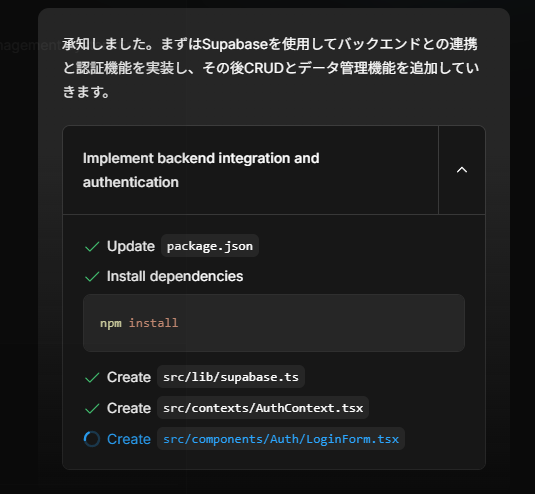Open the src/contexts/AuthContext.tsx file chip
This screenshot has width=535, height=494.
click(263, 408)
